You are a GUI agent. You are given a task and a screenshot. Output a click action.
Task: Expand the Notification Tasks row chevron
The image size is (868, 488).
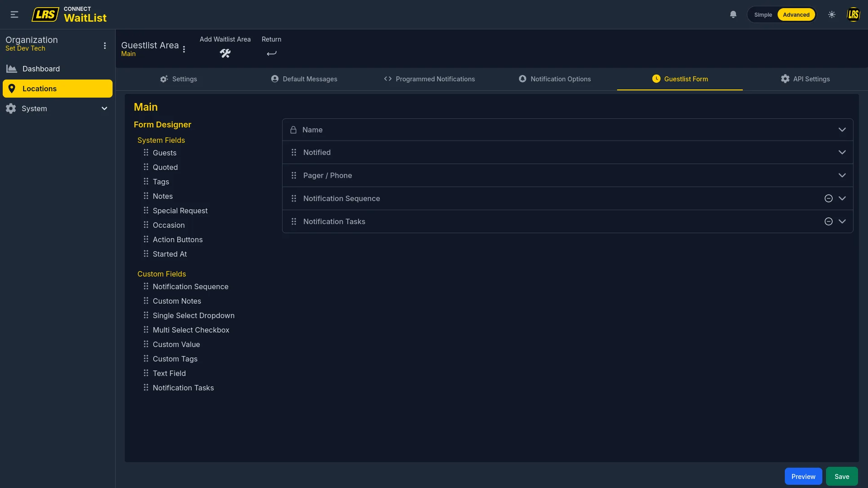pos(842,221)
